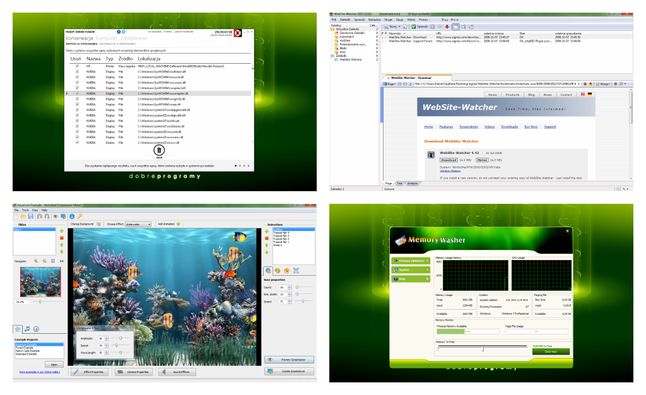Image resolution: width=646 pixels, height=395 pixels.
Task: Click the Screenshots link on WebSite-Watcher page
Action: 469,127
